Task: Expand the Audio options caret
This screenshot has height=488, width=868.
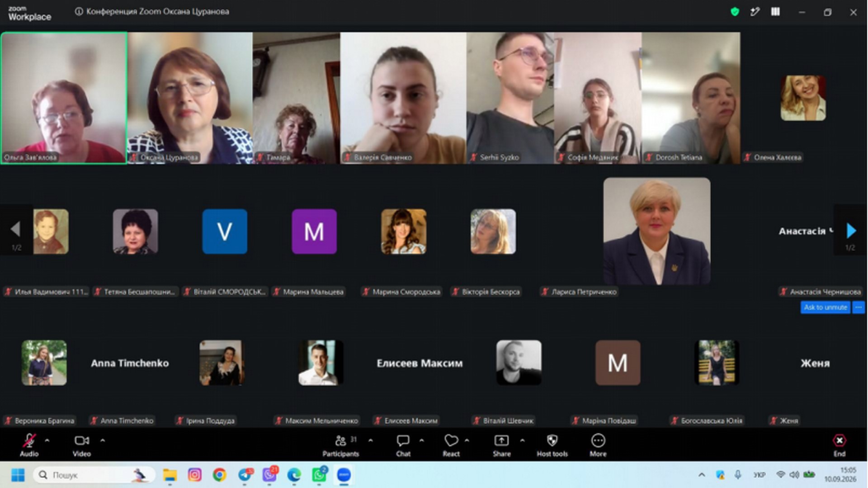Action: (47, 440)
